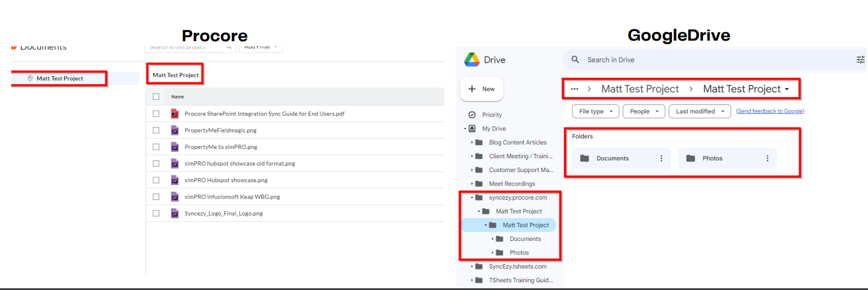Click the Name column header
The width and height of the screenshot is (868, 290).
(x=178, y=96)
